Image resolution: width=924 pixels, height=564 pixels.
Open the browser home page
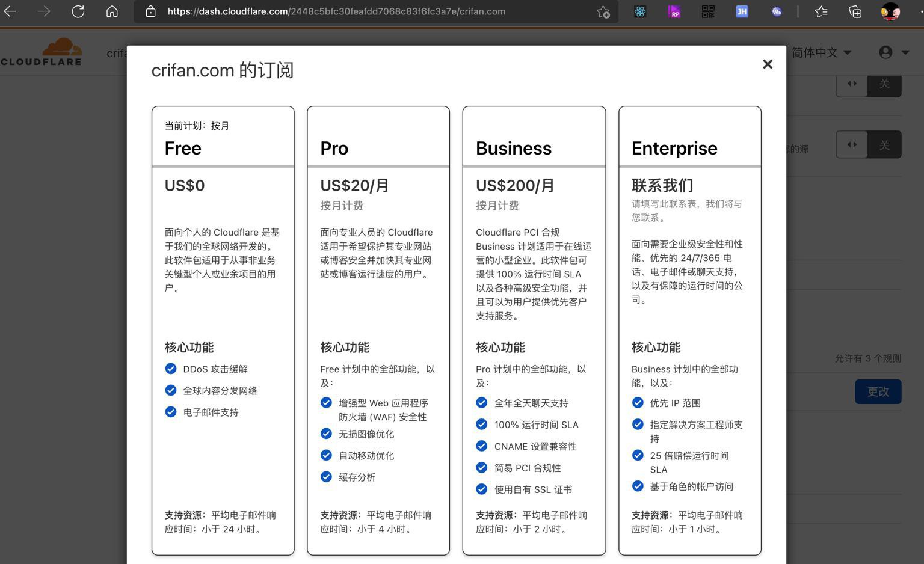(x=112, y=11)
